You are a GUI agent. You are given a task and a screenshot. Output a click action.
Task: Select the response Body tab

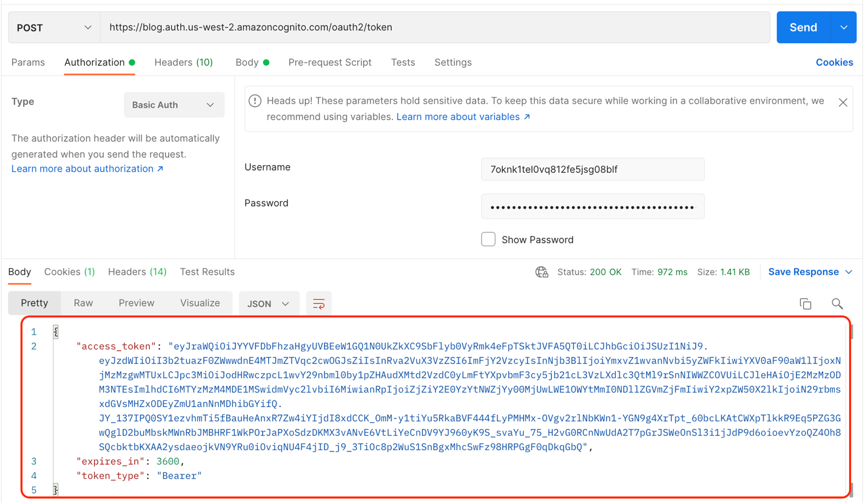click(x=19, y=272)
